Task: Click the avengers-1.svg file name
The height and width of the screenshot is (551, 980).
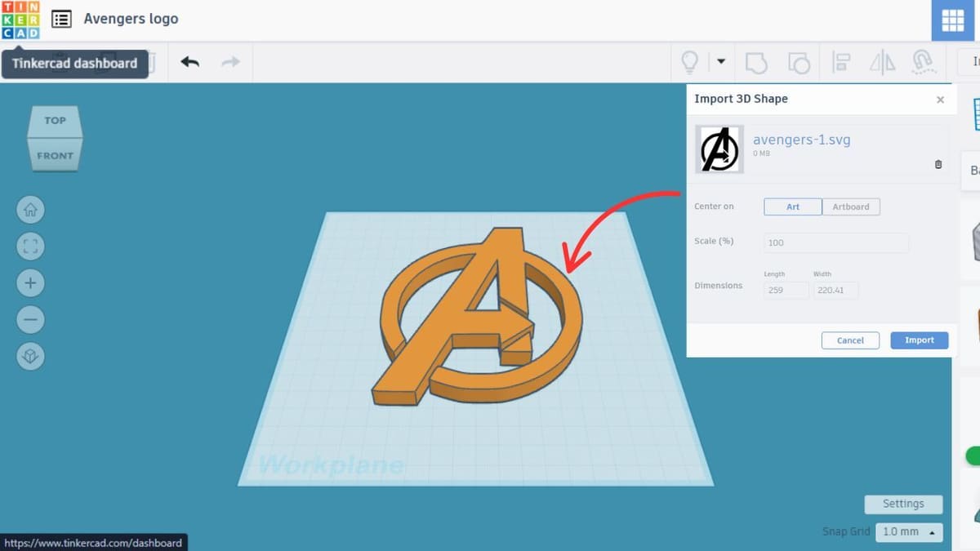Action: (801, 140)
